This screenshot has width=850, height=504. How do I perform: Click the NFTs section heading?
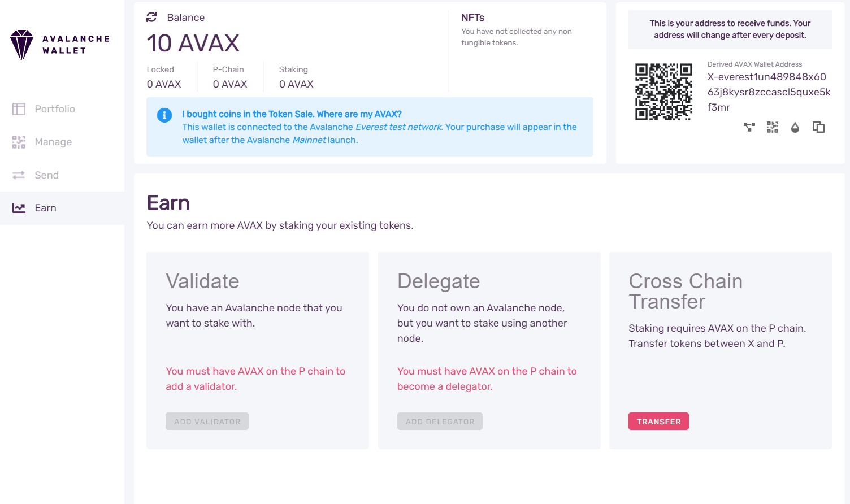coord(472,18)
